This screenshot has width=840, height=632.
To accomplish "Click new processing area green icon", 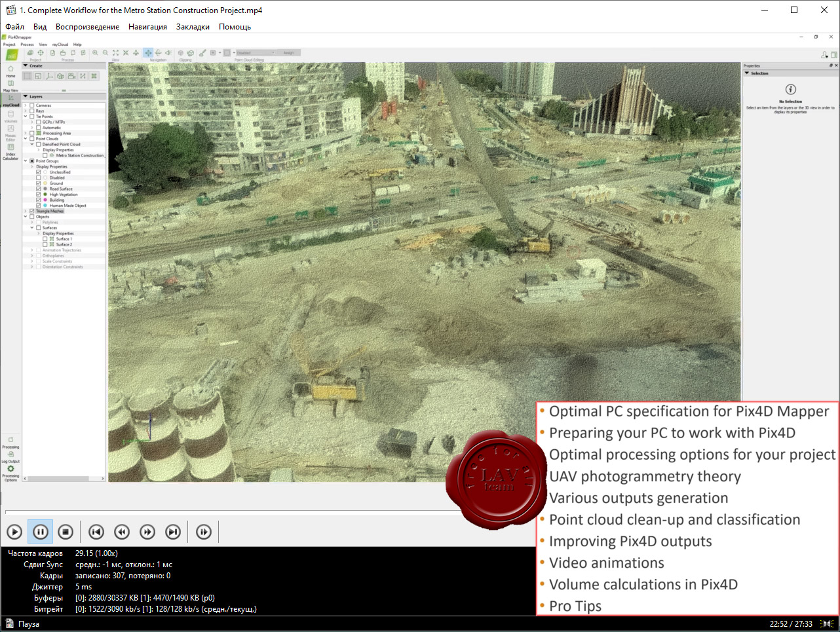I will pos(94,76).
